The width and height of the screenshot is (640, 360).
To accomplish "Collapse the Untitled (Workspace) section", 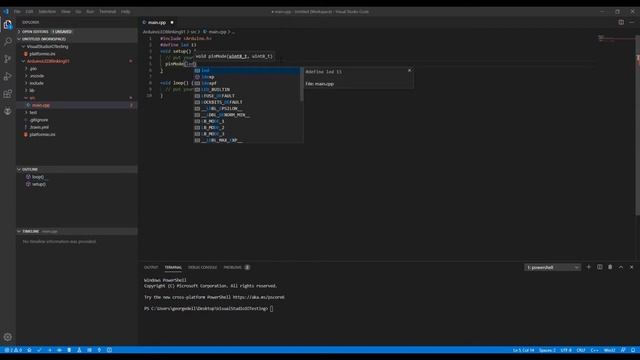I will click(77, 39).
